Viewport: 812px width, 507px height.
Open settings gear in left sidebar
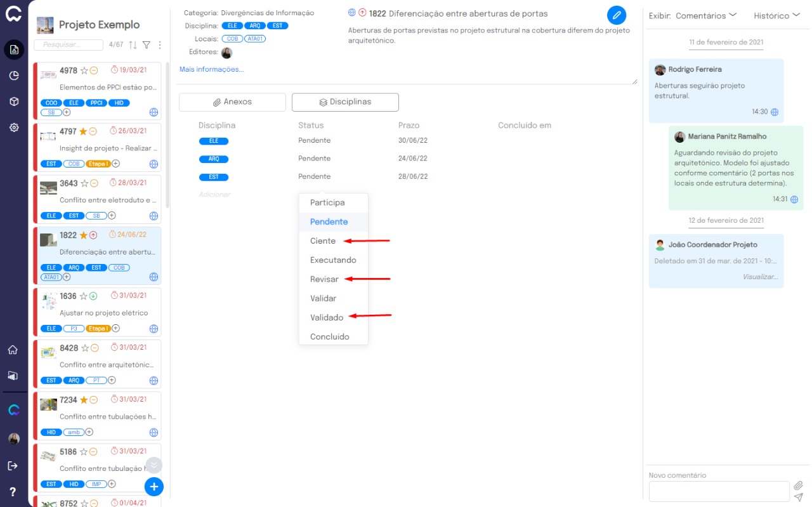coord(14,128)
